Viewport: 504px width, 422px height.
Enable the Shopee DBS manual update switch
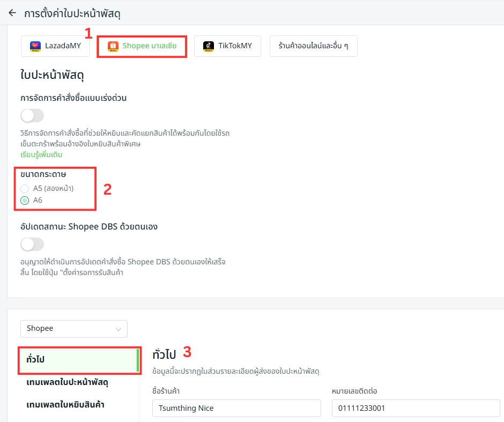(32, 245)
